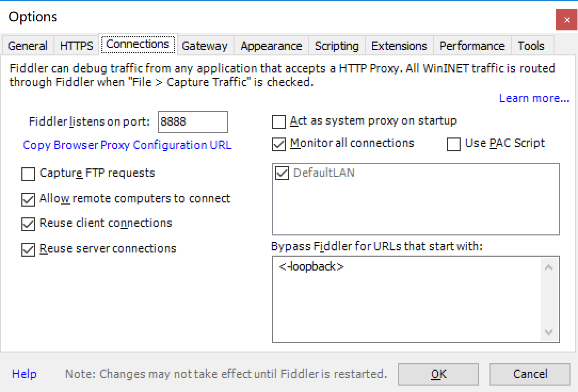Open the Tools tab
578x392 pixels.
(x=531, y=46)
